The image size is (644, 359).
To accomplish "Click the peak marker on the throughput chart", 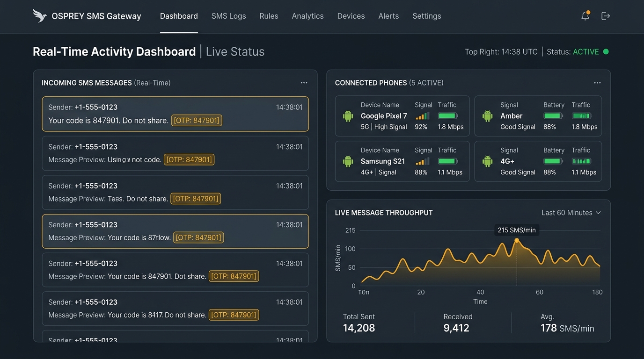I will point(517,241).
